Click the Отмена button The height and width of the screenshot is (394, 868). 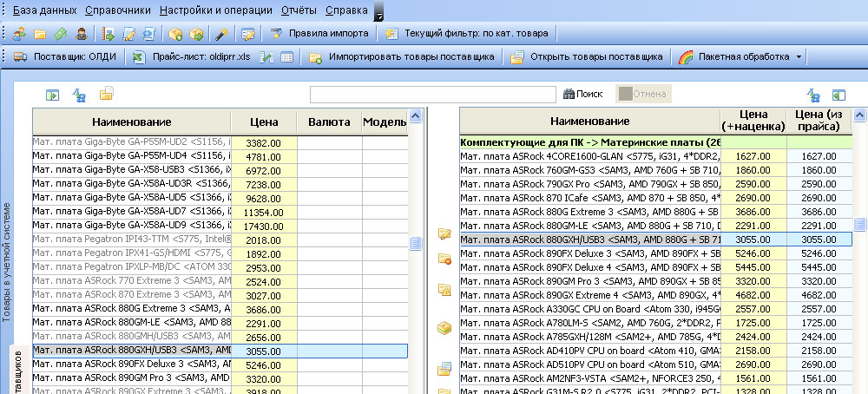(643, 94)
